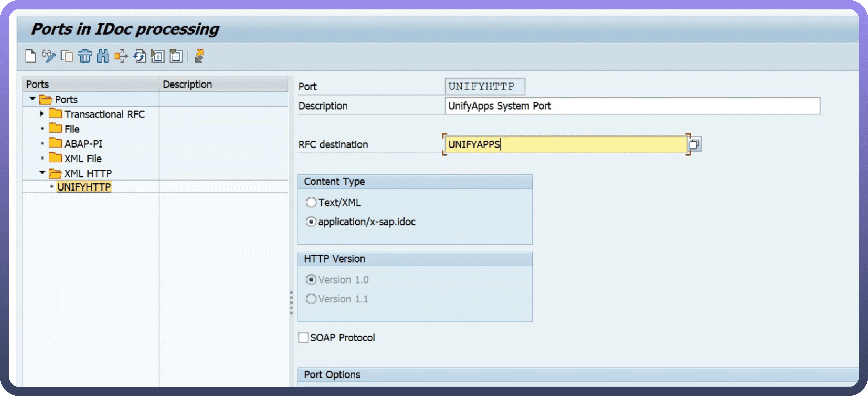Click the Create new port icon
Screen dimensions: 868x396
pos(30,56)
